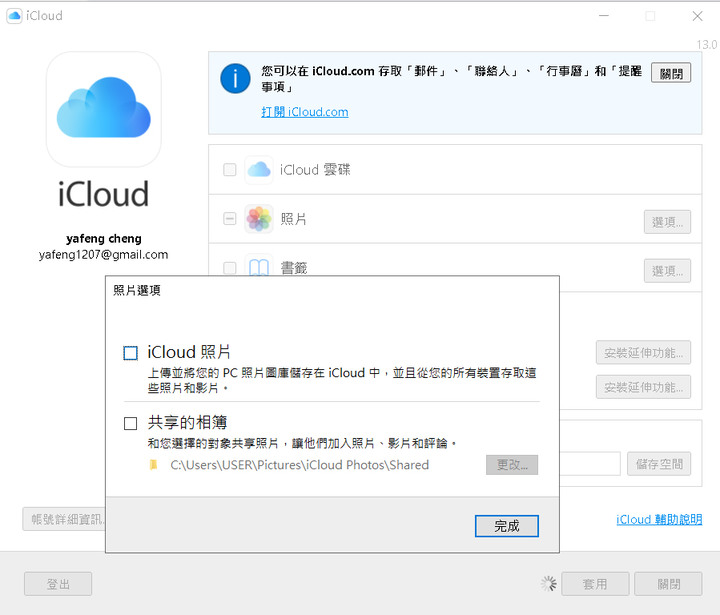Click the iCloud Drive cloud icon

coord(259,170)
